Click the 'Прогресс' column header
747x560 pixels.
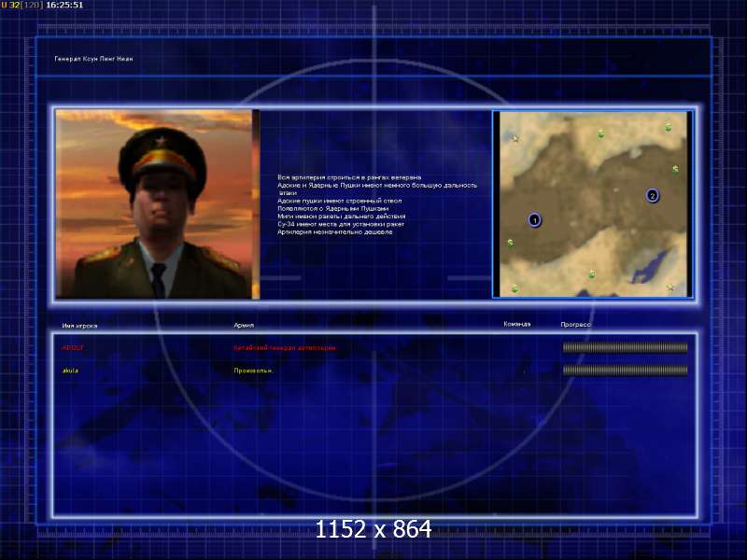tap(575, 324)
